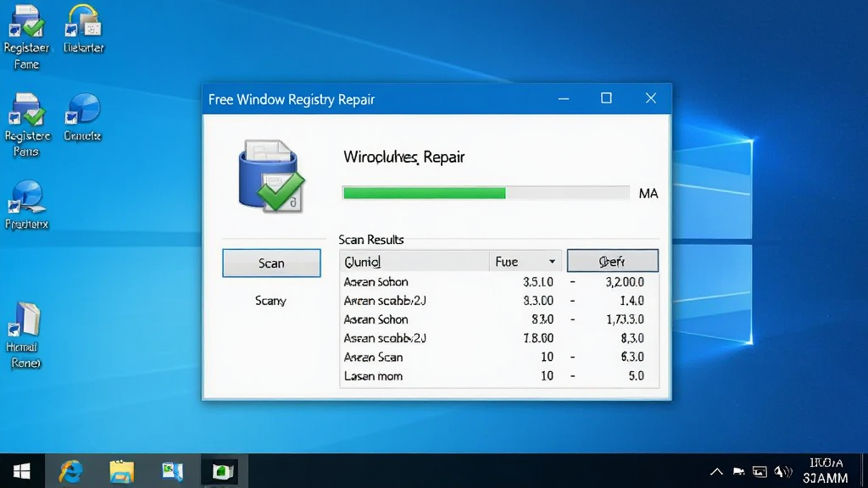
Task: Minimize the Free Window Registry Repair window
Action: tap(564, 99)
